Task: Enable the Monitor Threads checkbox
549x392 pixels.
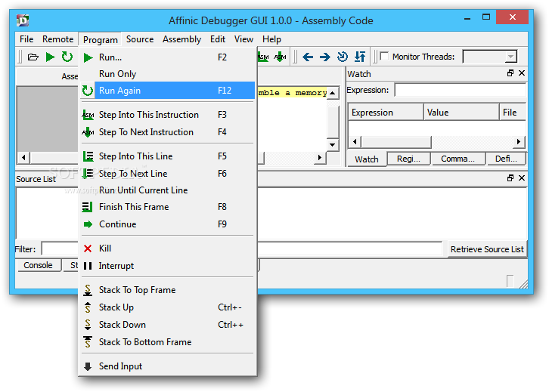Action: coord(384,57)
